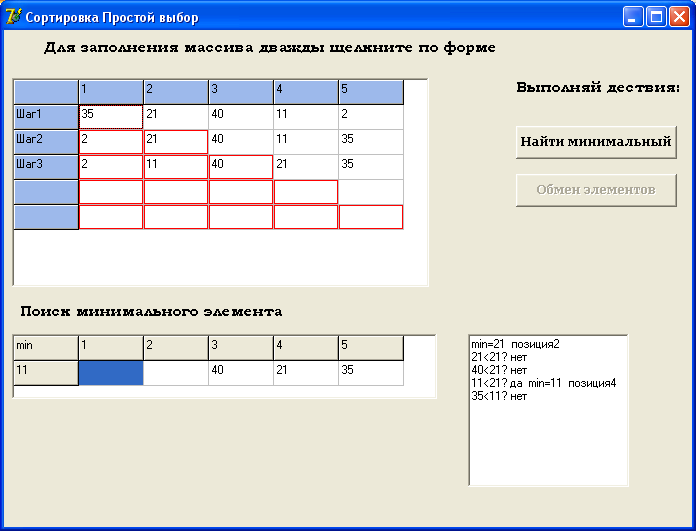Screen dimensions: 696x531
Task: Select value 11 in Шаг3 row column 2
Action: coord(176,167)
